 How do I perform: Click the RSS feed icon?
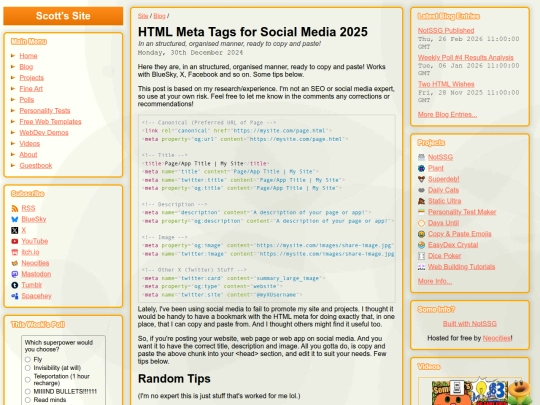[x=14, y=208]
